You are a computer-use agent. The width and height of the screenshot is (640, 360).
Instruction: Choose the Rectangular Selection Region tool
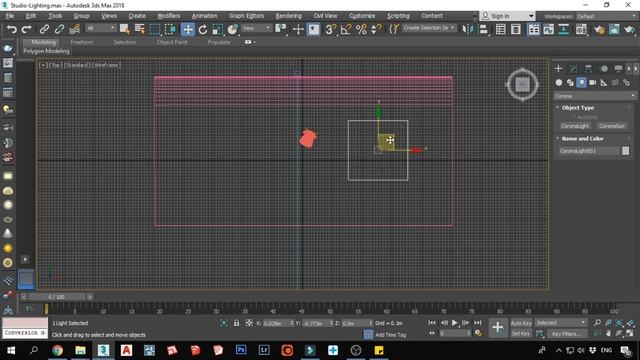click(x=155, y=29)
